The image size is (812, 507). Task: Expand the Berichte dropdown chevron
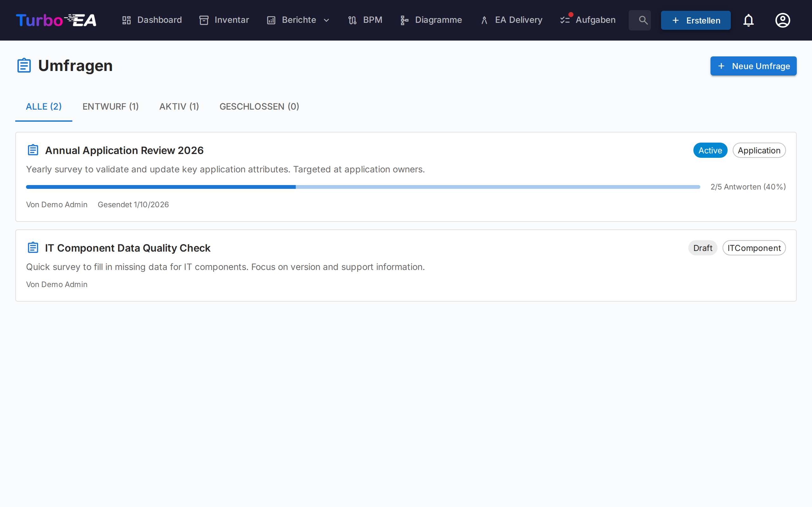pyautogui.click(x=326, y=20)
